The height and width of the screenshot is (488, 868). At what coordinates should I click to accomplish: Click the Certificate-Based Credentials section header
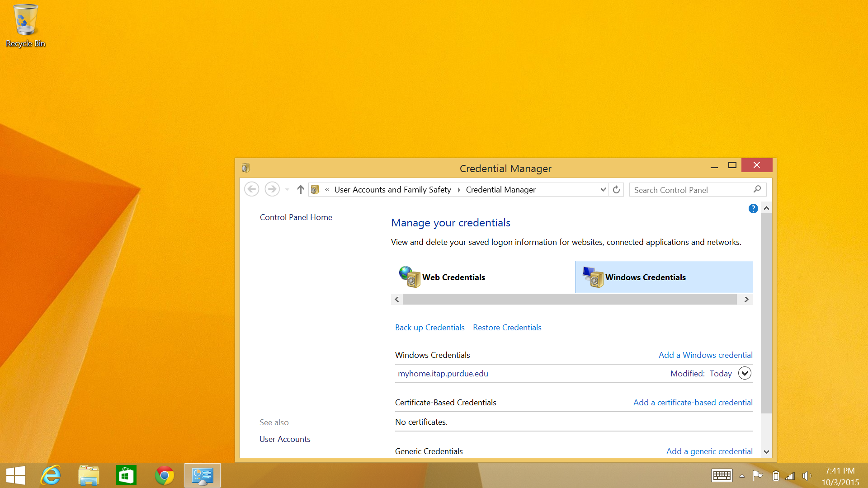coord(445,403)
